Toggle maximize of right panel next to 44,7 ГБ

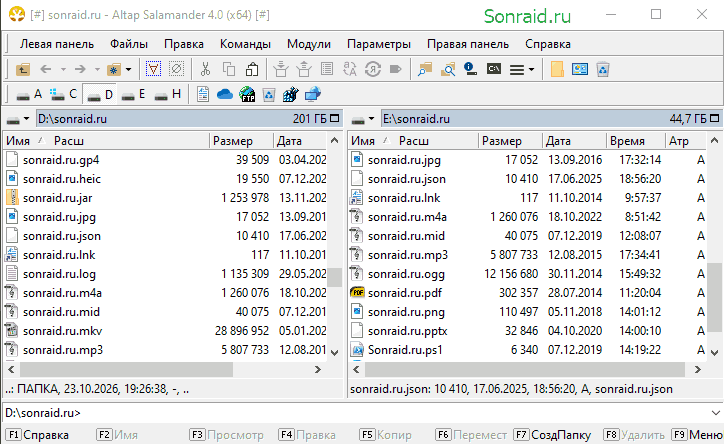pyautogui.click(x=715, y=119)
